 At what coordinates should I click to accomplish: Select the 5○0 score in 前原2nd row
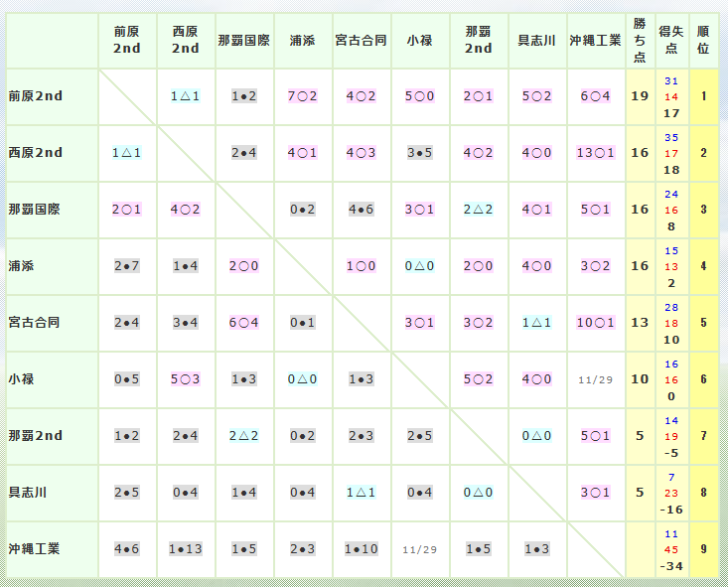coord(420,96)
